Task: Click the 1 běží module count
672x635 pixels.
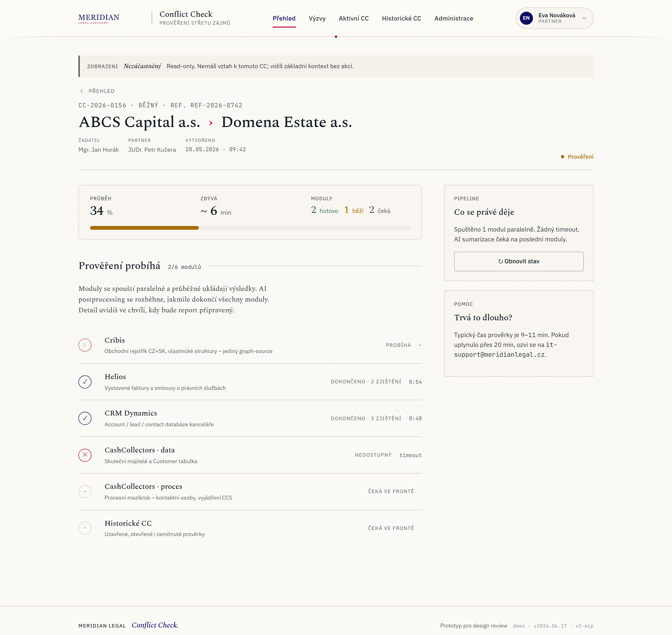Action: [353, 210]
